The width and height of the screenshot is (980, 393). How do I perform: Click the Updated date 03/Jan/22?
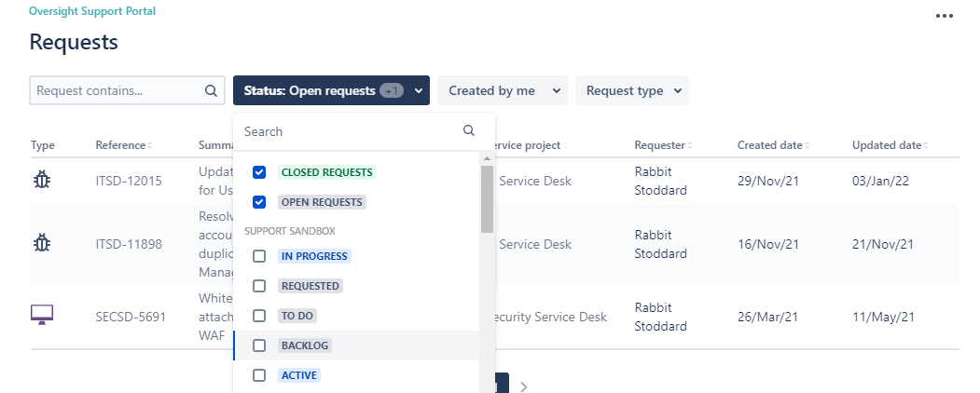click(x=880, y=181)
